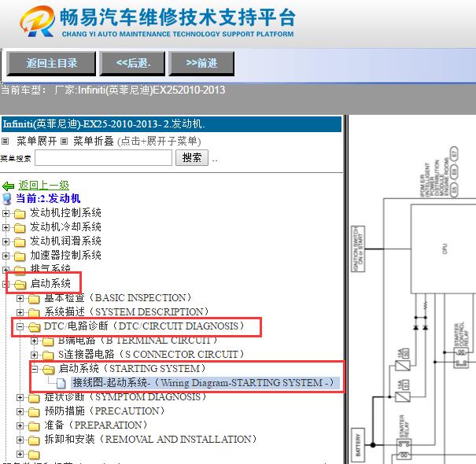This screenshot has width=476, height=464.
Task: Expand 症状诊断 SYMPTOM DIAGNOSIS node
Action: [20, 397]
